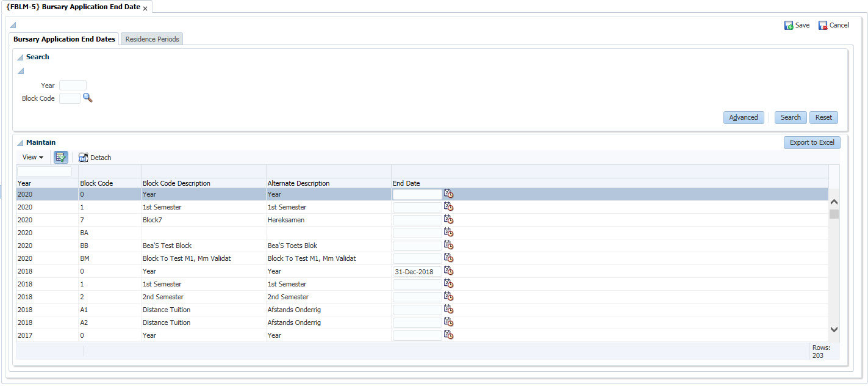868x386 pixels.
Task: Open date picker for 2018 2nd Semester row
Action: coord(448,297)
